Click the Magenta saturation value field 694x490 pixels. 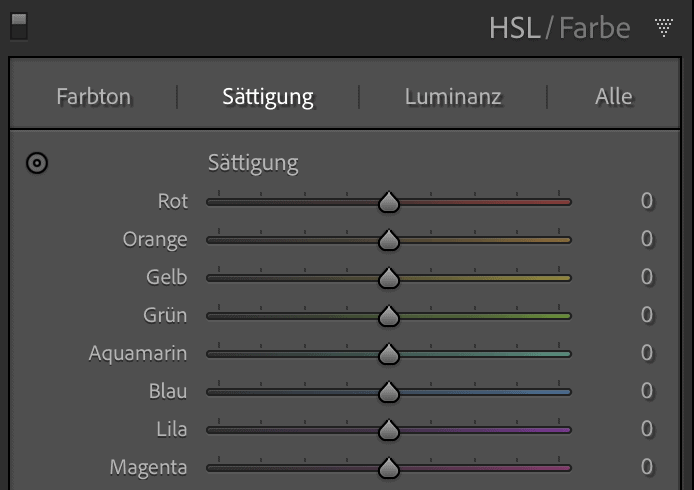[647, 467]
